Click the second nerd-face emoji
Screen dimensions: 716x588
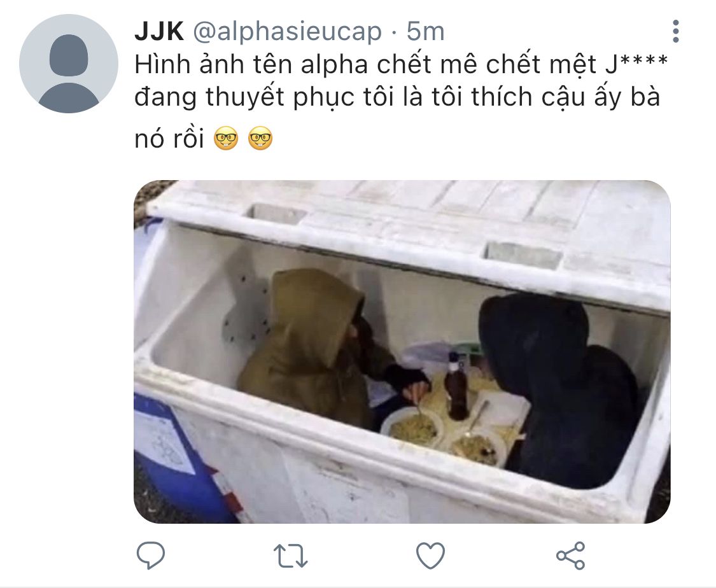[260, 138]
